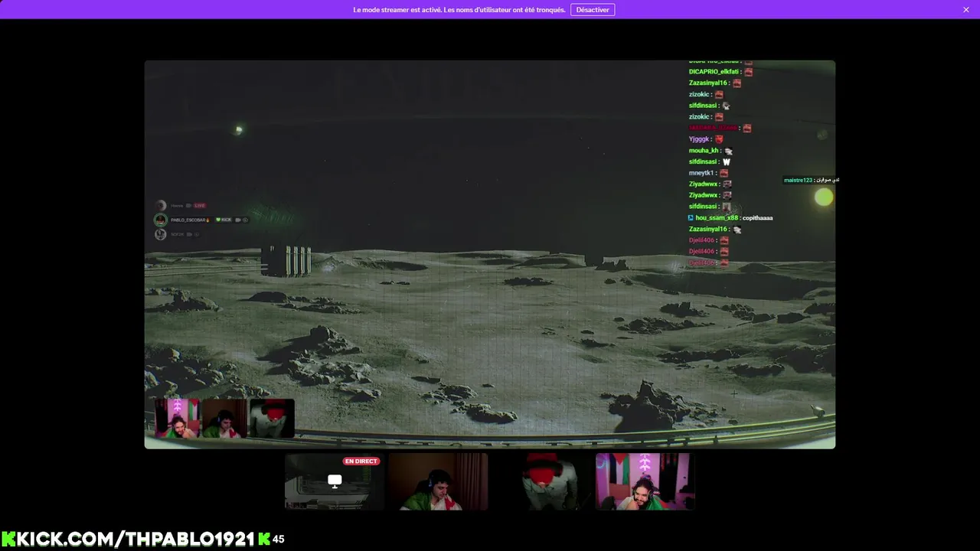Click the green Kick K logo beside 45
The height and width of the screenshot is (551, 980).
pyautogui.click(x=264, y=539)
